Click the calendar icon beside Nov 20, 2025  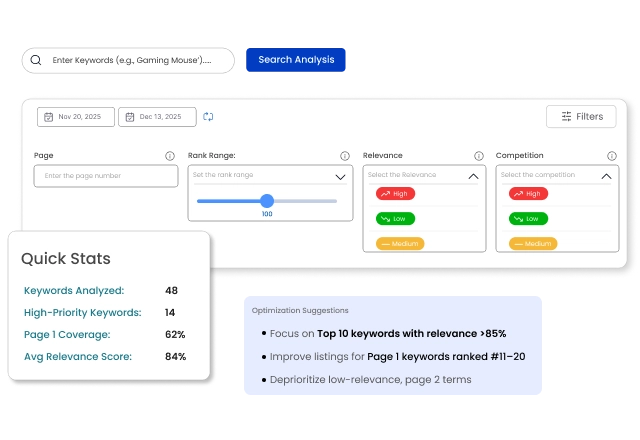tap(48, 117)
